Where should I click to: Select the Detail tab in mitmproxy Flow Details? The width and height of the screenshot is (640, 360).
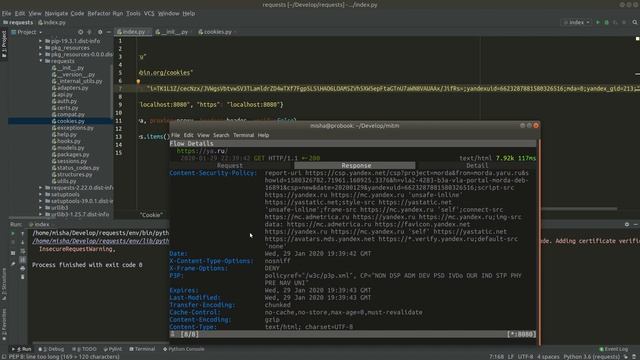(477, 165)
